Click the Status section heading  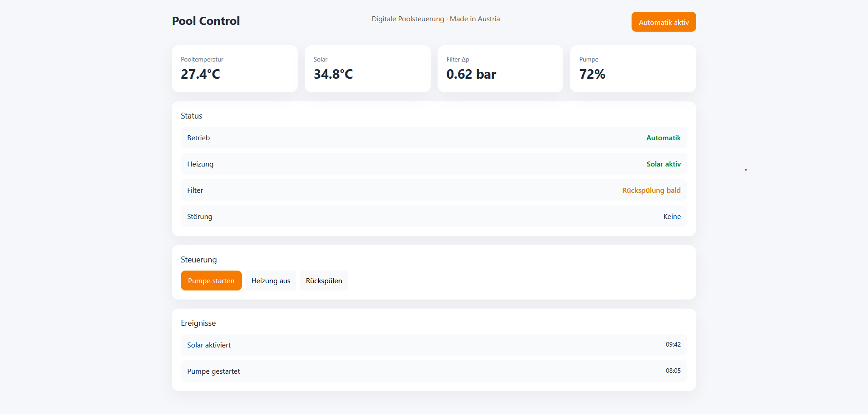(x=192, y=116)
